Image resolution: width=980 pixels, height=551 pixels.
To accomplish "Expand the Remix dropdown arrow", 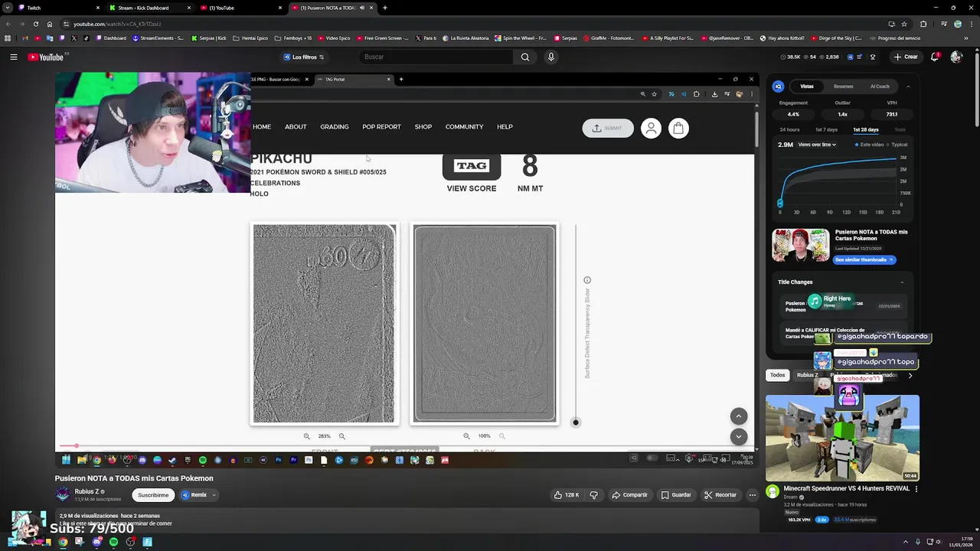I will pyautogui.click(x=214, y=495).
